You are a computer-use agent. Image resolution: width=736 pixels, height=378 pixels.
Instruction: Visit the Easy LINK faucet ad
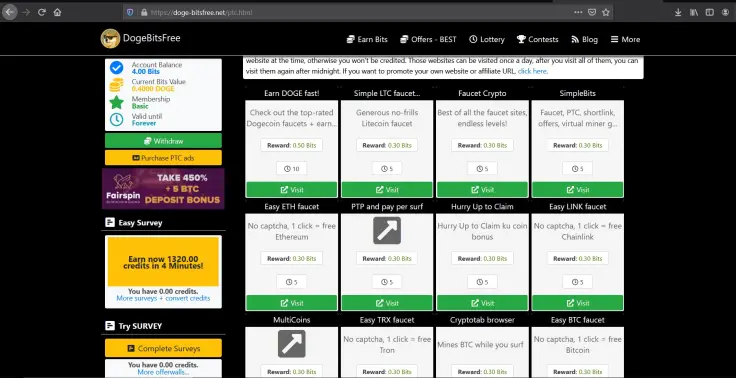(577, 303)
